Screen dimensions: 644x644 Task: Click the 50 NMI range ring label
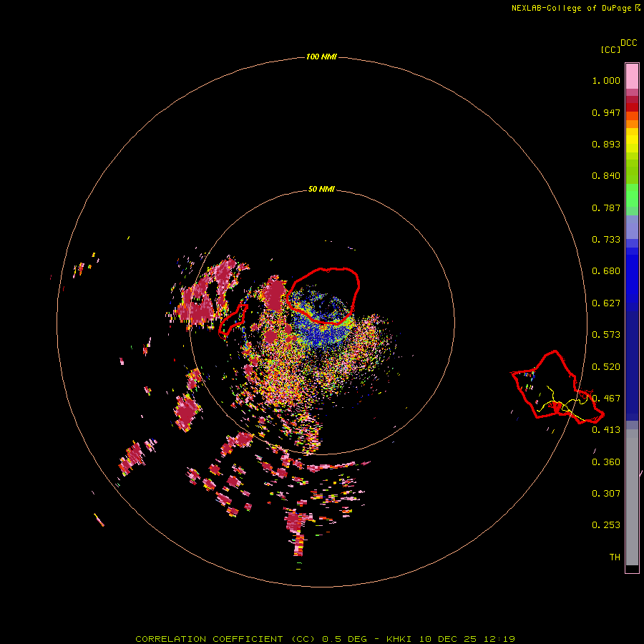coord(321,190)
